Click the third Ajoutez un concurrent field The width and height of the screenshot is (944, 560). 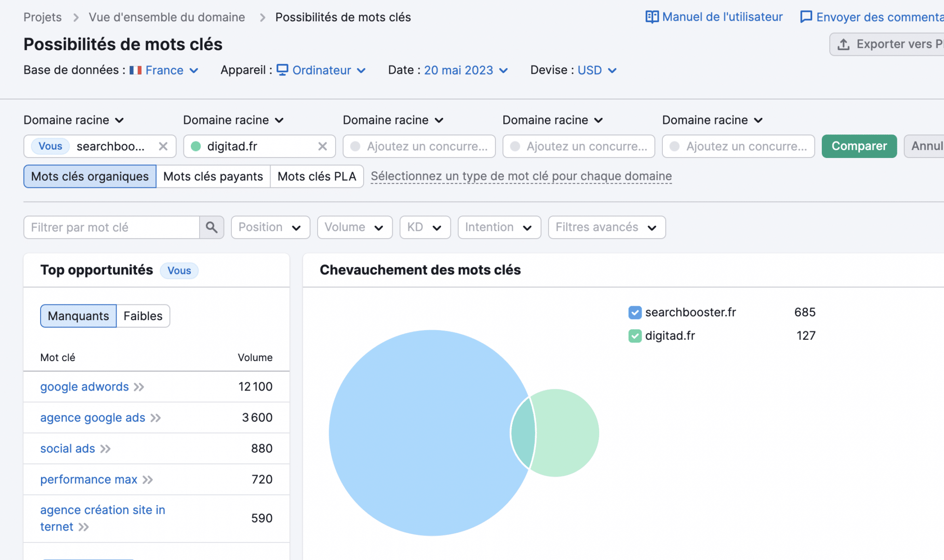[x=419, y=146]
